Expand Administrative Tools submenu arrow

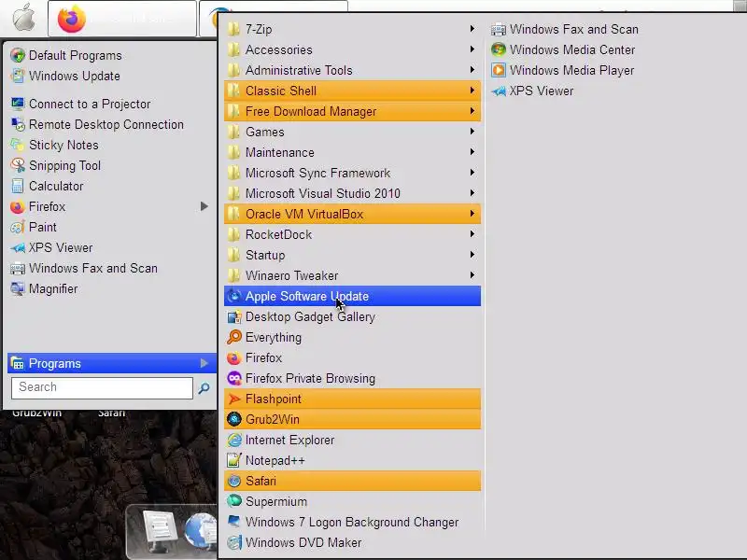tap(472, 69)
